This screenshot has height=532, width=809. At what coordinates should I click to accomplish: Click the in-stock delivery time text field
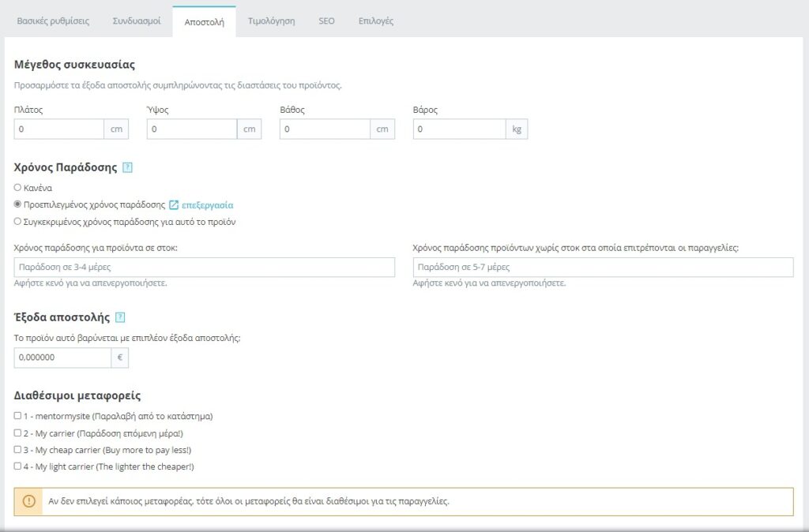pyautogui.click(x=205, y=268)
